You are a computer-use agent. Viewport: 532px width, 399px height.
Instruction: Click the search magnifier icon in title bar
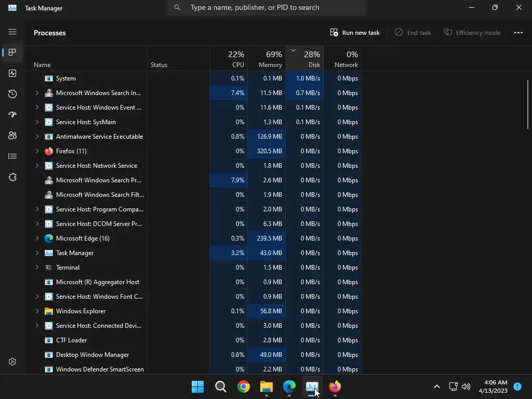click(x=177, y=7)
